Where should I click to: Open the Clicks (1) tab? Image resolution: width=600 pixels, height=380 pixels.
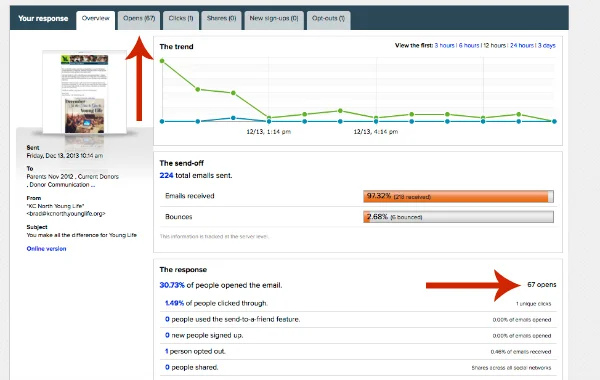181,20
